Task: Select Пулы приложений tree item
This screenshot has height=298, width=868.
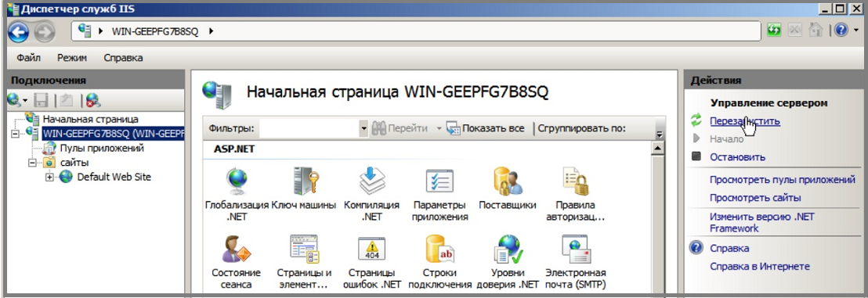Action: click(102, 148)
